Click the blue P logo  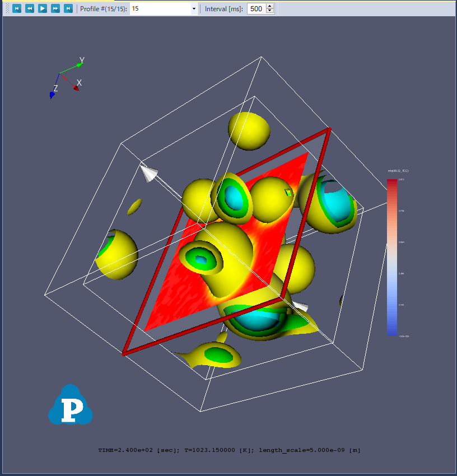[70, 405]
